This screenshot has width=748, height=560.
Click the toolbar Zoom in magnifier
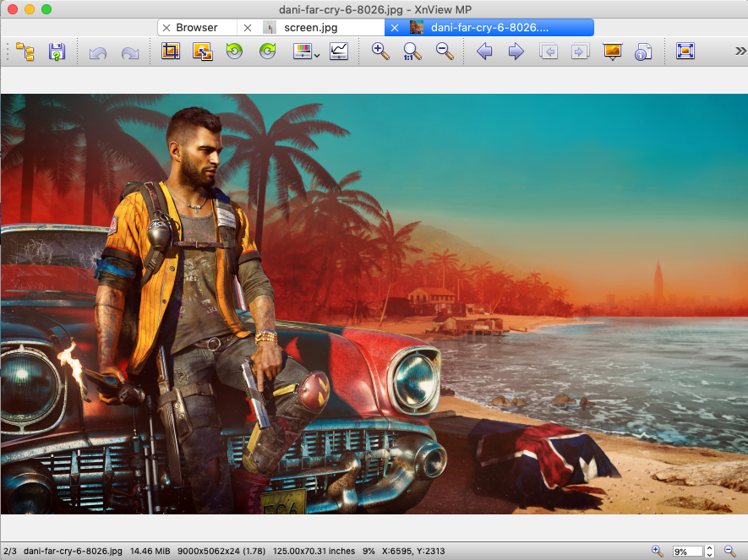click(380, 51)
